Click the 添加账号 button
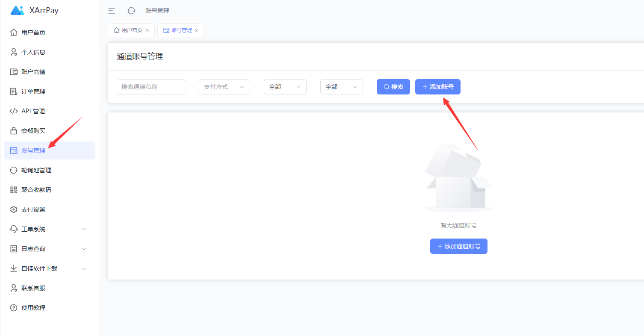644x336 pixels. (438, 87)
